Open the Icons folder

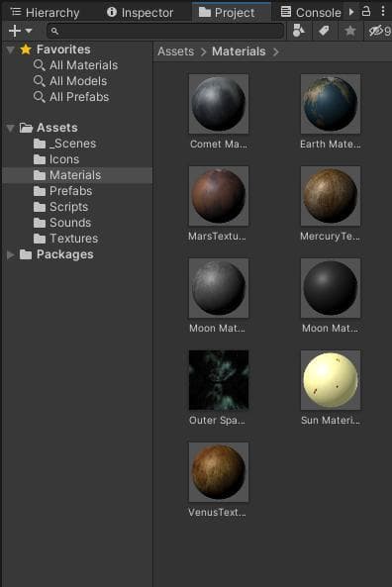point(64,159)
